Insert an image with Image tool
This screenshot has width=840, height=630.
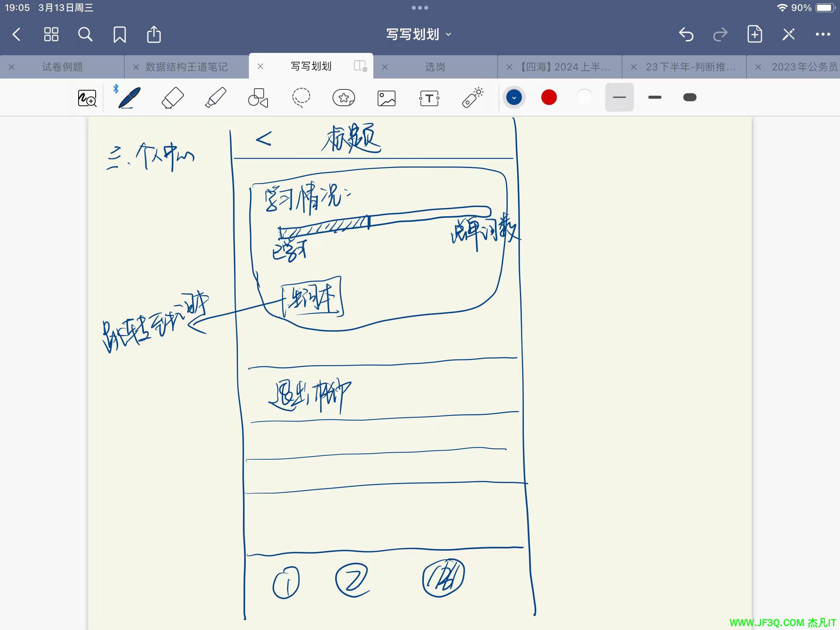(387, 98)
